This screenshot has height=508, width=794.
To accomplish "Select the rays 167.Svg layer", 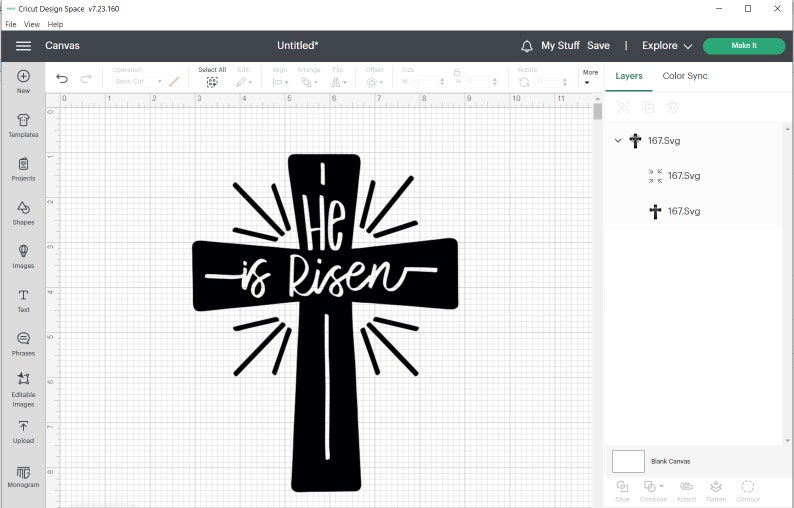I will click(x=694, y=176).
